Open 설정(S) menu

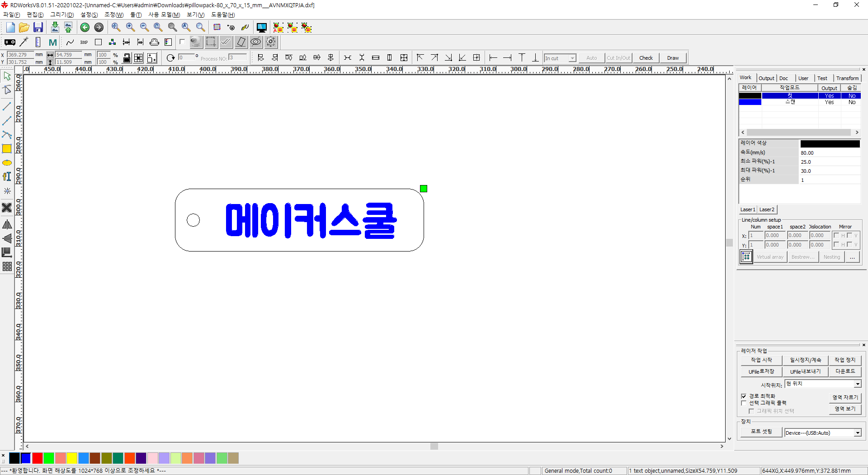tap(89, 15)
